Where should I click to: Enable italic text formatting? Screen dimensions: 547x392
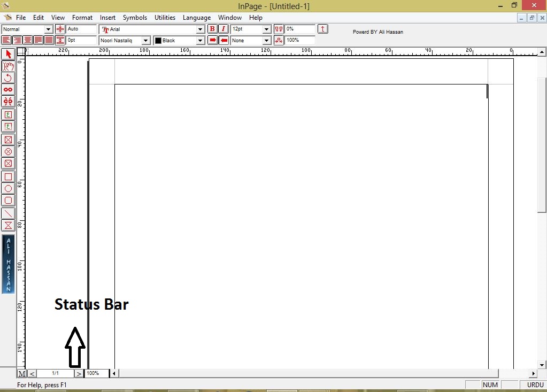222,29
